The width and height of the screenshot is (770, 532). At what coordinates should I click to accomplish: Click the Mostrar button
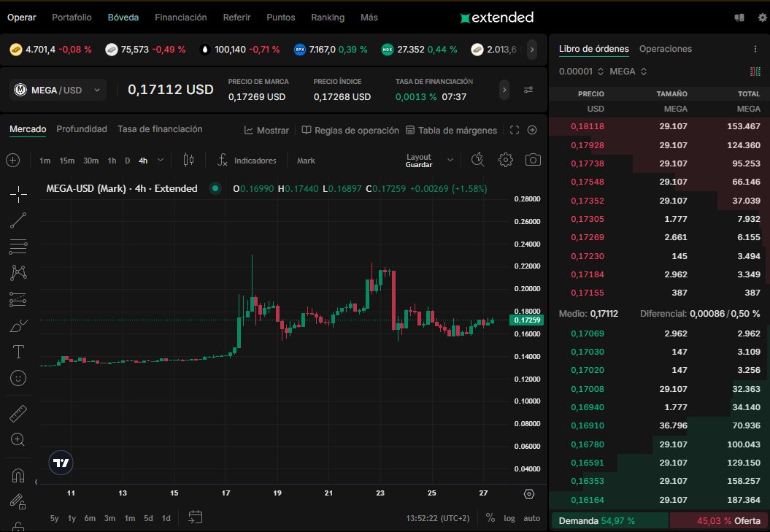click(x=266, y=131)
